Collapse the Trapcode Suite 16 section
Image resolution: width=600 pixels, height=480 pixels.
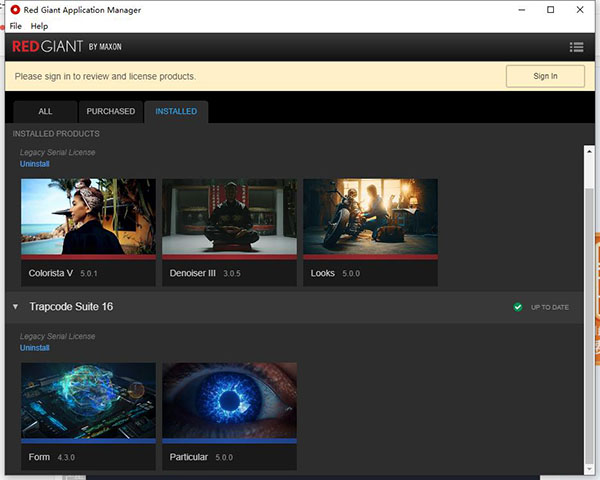(15, 307)
